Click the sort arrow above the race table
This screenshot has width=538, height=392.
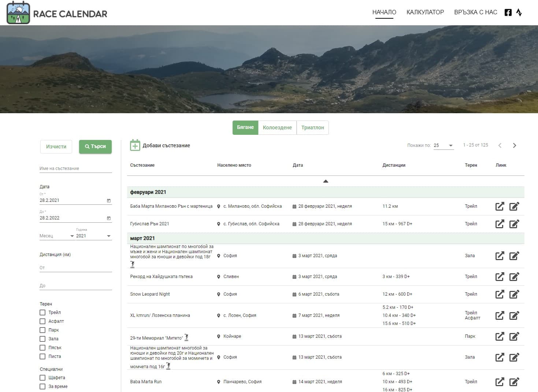325,181
